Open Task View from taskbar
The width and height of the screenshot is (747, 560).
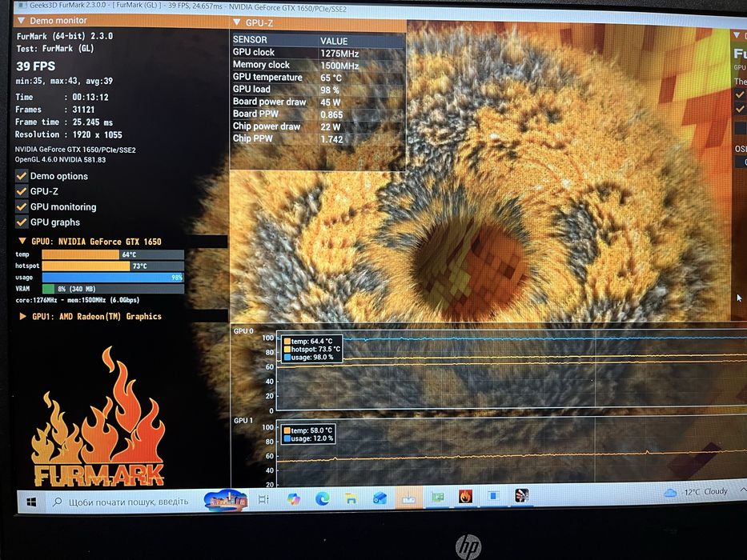coord(263,499)
